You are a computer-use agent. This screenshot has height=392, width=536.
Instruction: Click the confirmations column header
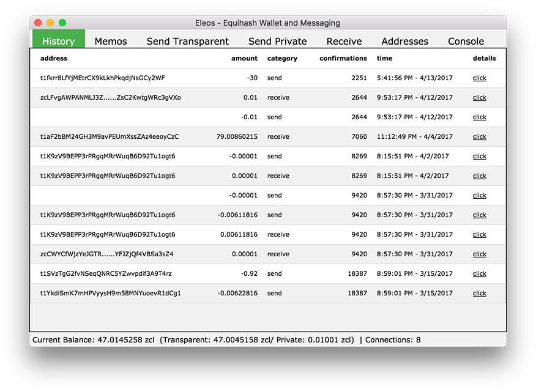pyautogui.click(x=343, y=58)
